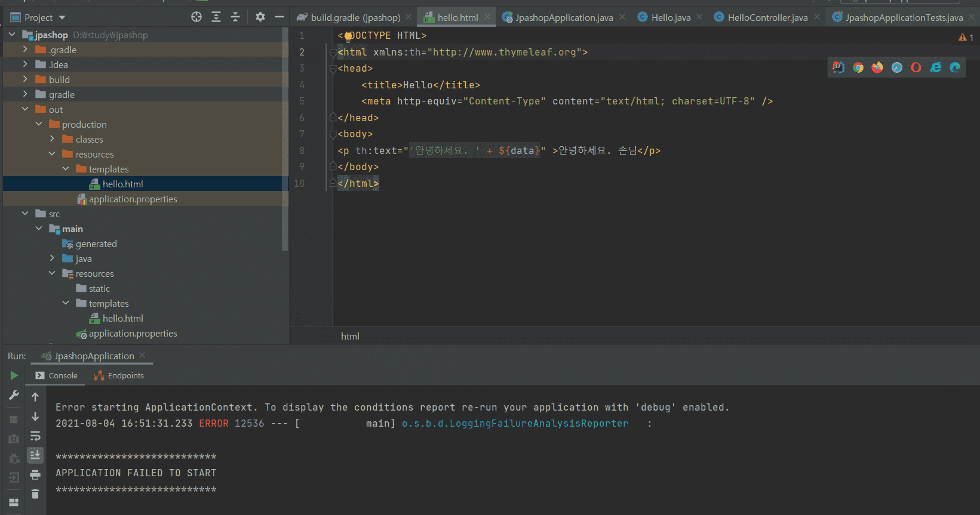Switch to HelloController.java tab
This screenshot has width=980, height=515.
[x=767, y=18]
